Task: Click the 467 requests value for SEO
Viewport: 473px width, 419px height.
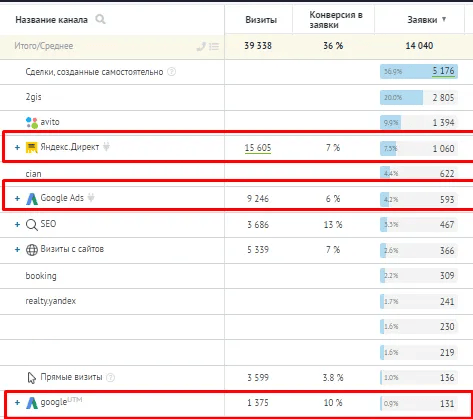Action: click(447, 225)
